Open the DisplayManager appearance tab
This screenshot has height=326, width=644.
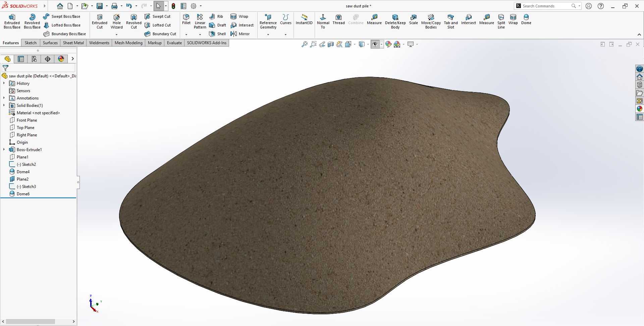(61, 59)
